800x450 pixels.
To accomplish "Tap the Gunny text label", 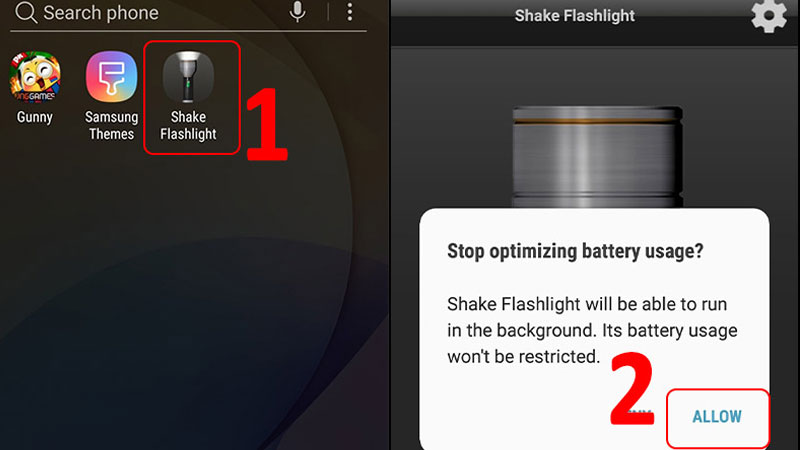I will click(35, 117).
